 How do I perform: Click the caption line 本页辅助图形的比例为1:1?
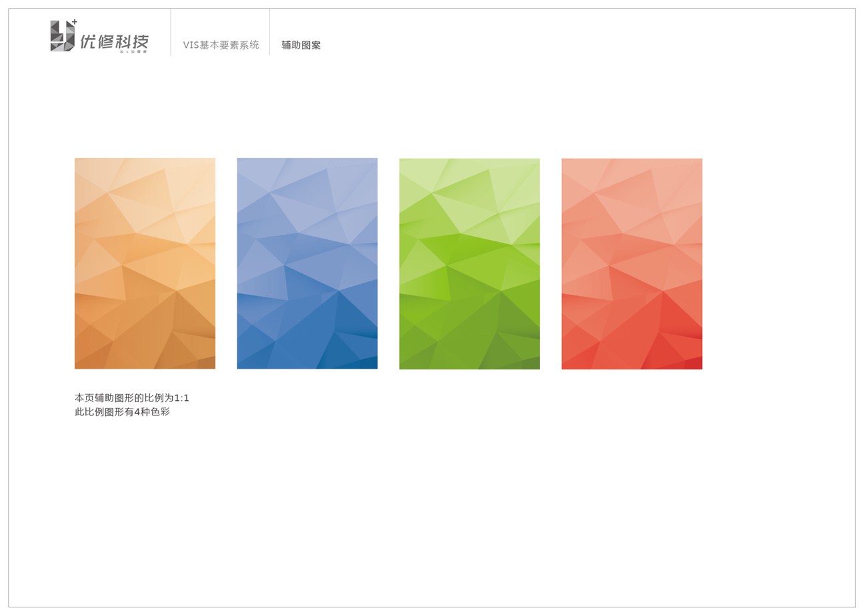click(131, 398)
